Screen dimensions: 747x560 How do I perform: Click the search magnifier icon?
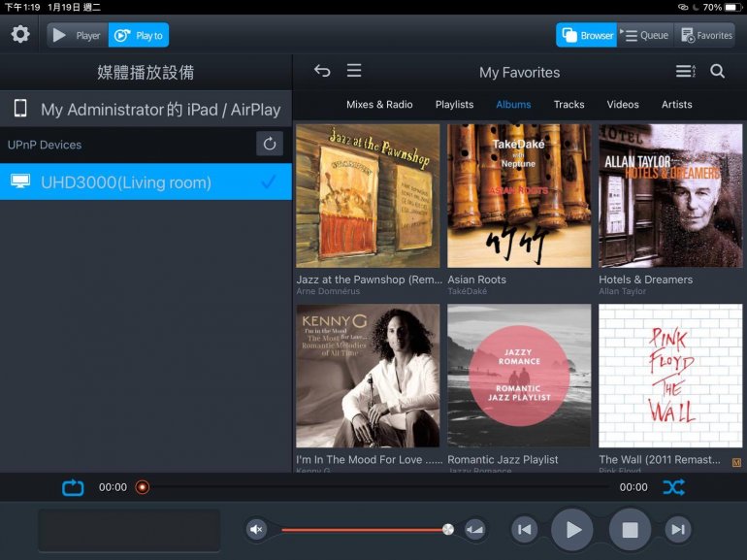click(x=717, y=71)
